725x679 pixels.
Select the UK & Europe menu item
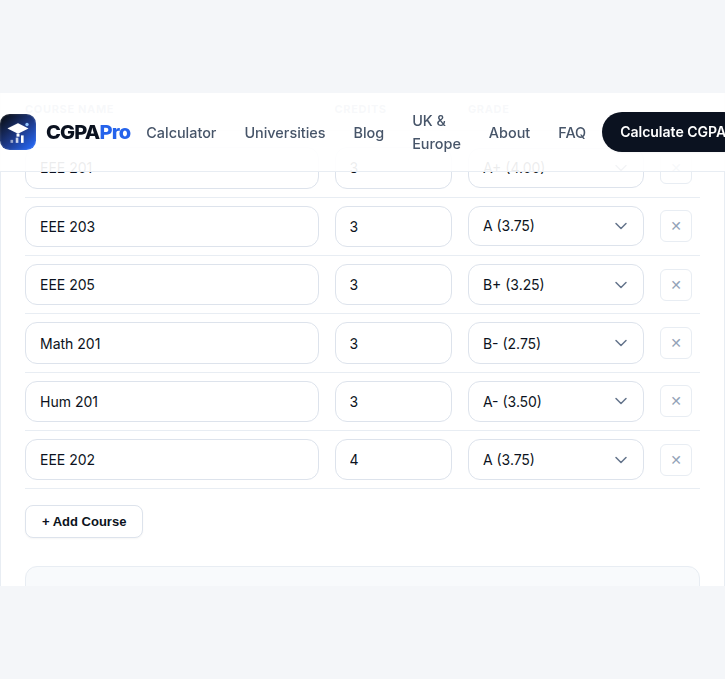point(436,132)
